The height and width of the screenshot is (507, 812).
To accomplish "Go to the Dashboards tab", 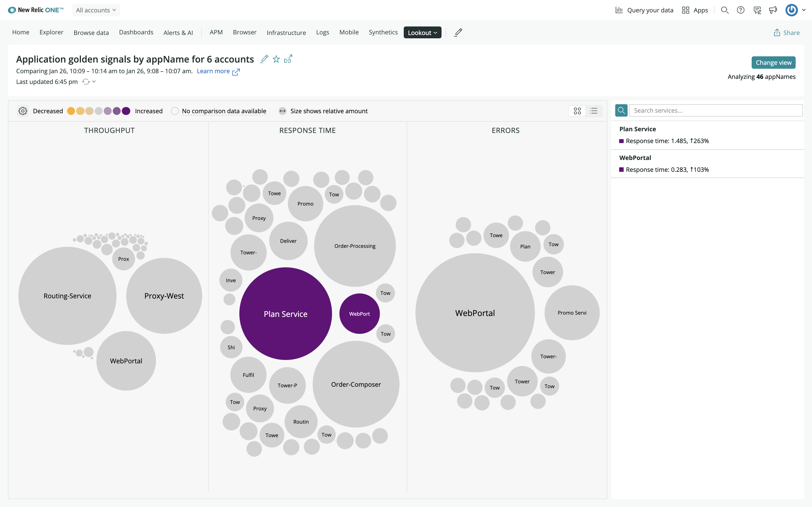I will pos(136,32).
